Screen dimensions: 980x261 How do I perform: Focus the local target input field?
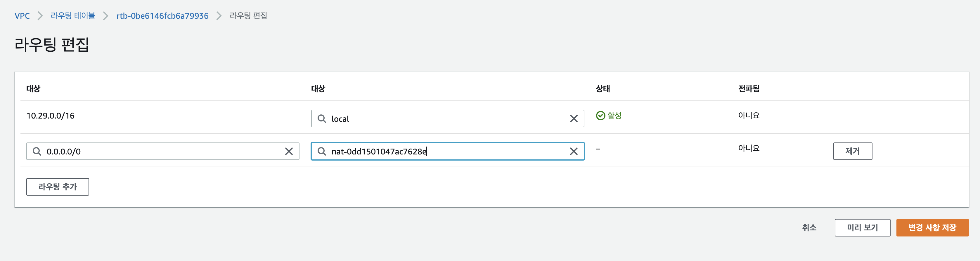click(x=447, y=119)
